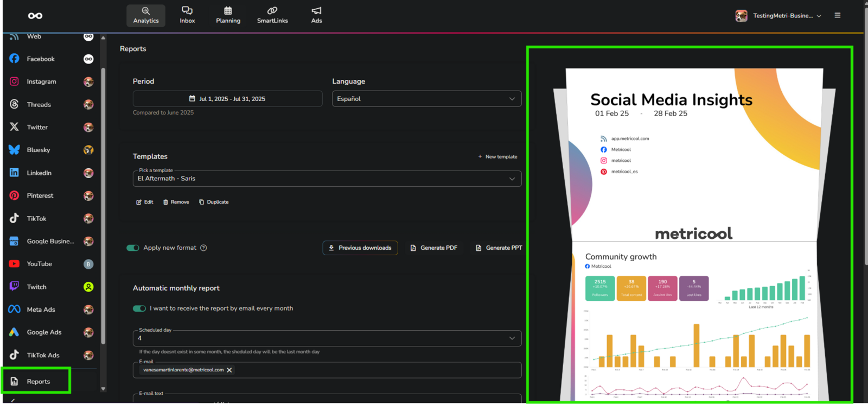
Task: Expand the Pick a template dropdown
Action: click(x=327, y=179)
